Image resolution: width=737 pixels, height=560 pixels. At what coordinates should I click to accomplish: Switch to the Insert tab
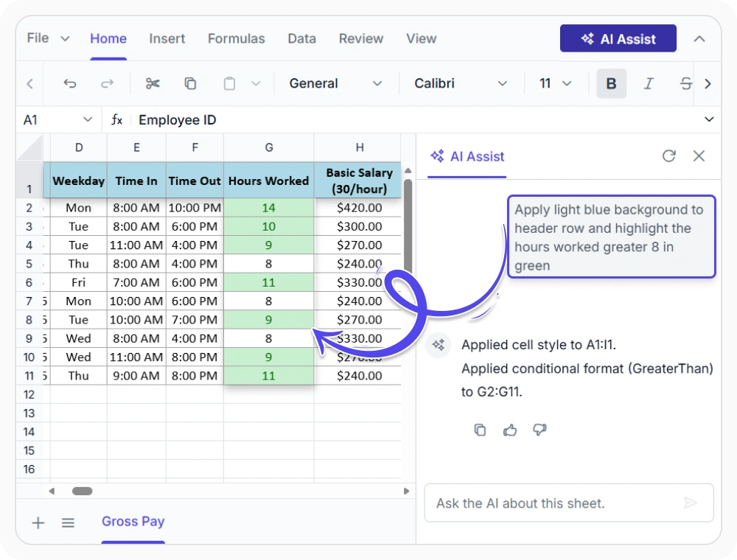(x=167, y=38)
